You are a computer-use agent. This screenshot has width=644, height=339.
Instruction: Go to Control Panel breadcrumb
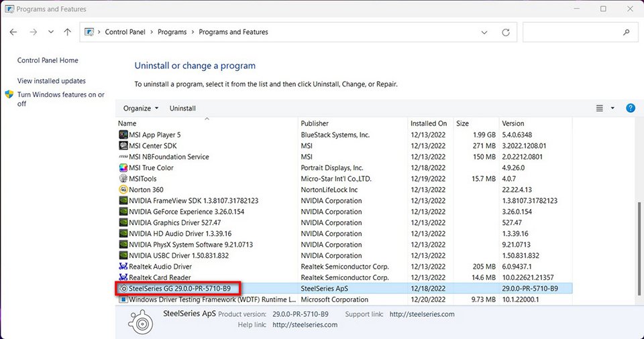click(125, 32)
